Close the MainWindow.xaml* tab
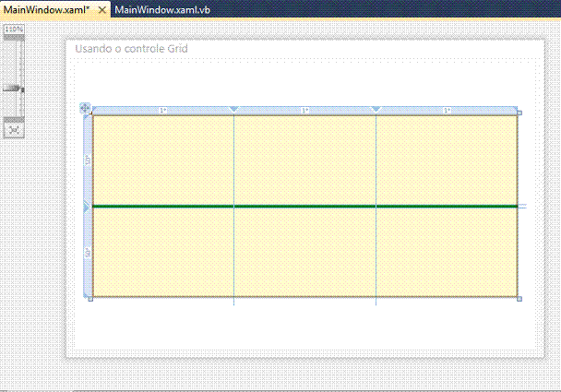 (x=102, y=10)
